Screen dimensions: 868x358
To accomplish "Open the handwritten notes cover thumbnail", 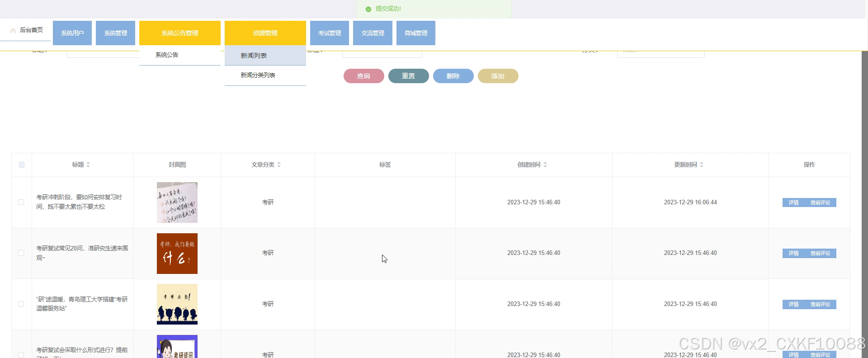I will (x=177, y=203).
